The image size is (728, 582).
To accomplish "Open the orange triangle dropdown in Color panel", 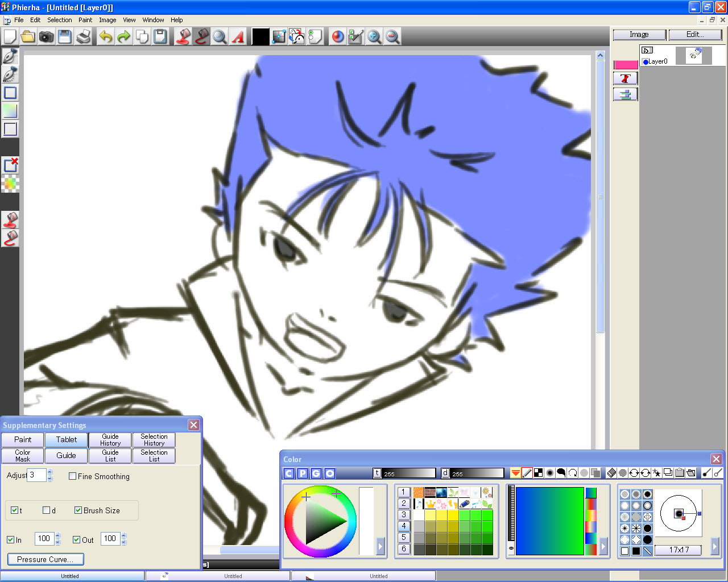I will point(515,472).
